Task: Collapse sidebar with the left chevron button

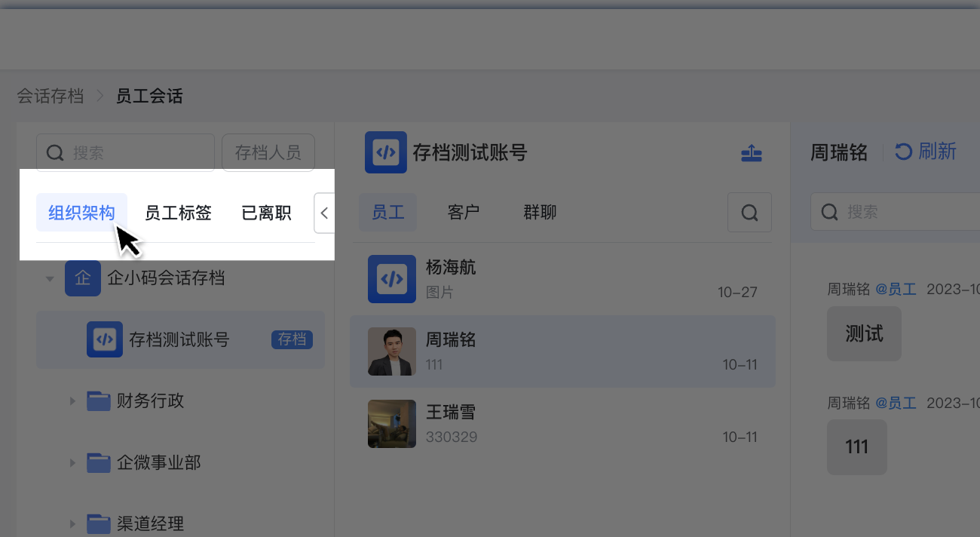Action: click(x=324, y=213)
